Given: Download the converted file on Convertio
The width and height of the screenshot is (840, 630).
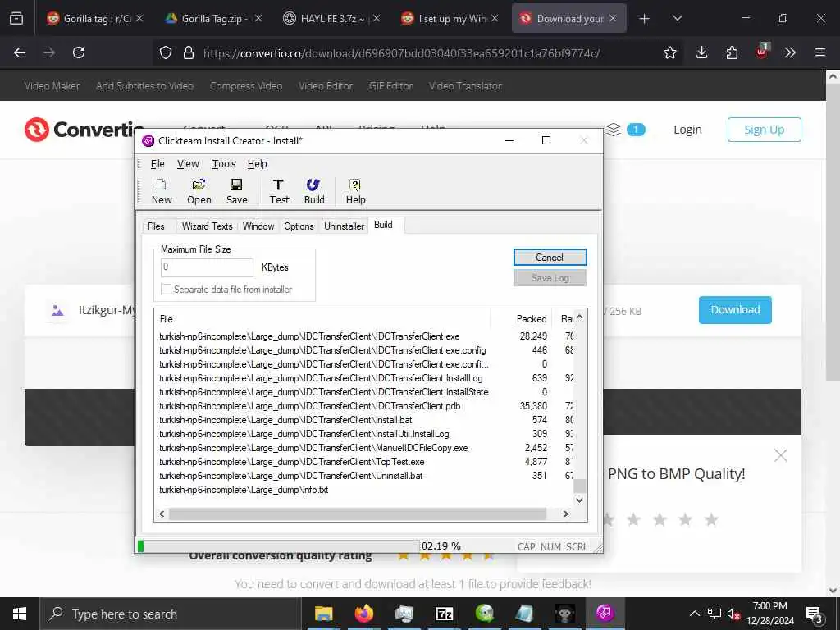Looking at the screenshot, I should (x=735, y=309).
